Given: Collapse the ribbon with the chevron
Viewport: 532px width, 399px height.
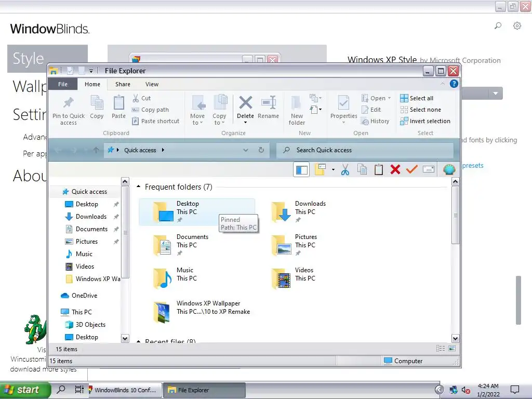Looking at the screenshot, I should (x=443, y=84).
